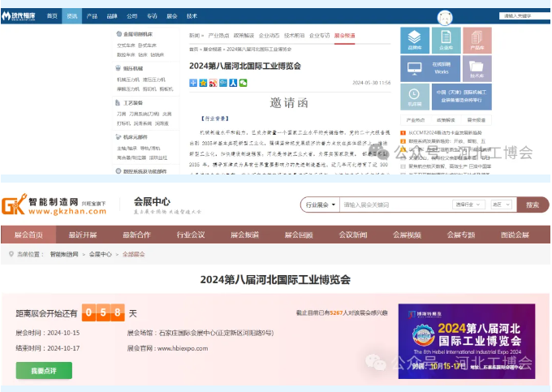Open the more-share plus icon under the article title

(193, 83)
